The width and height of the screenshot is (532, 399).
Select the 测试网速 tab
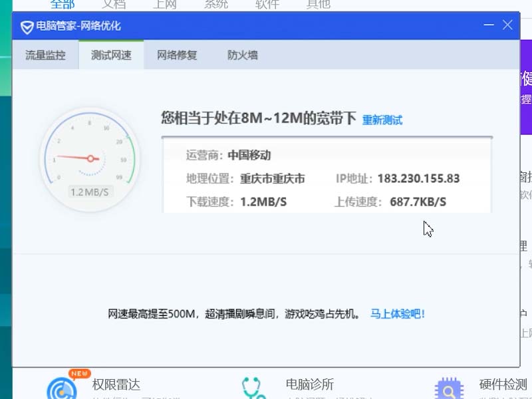111,55
